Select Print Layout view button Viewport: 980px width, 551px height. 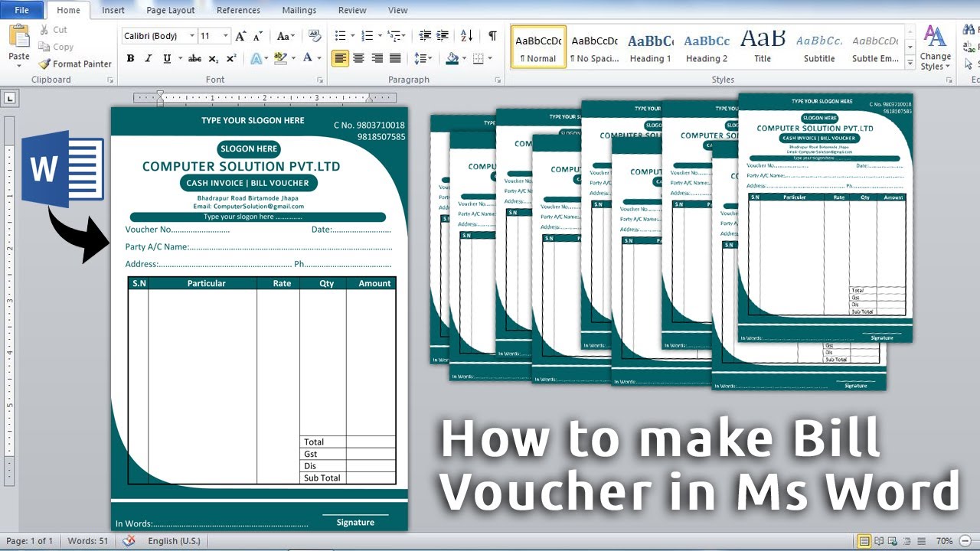(864, 541)
